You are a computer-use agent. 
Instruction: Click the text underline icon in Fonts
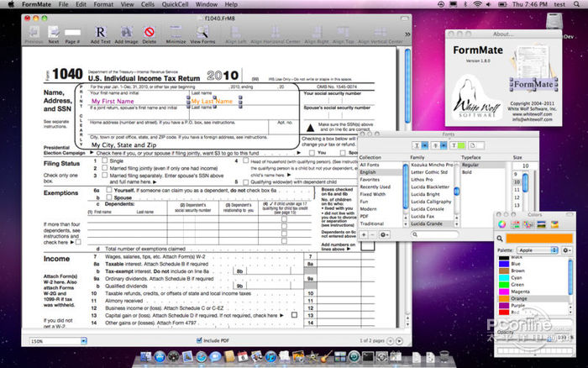click(420, 145)
